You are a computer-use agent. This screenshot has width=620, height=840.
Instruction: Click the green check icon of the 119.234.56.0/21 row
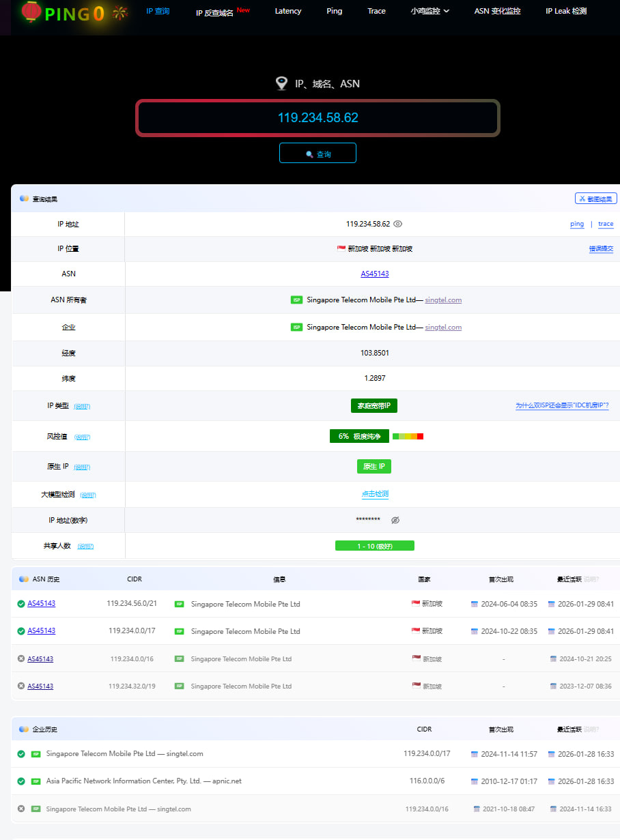[x=21, y=604]
